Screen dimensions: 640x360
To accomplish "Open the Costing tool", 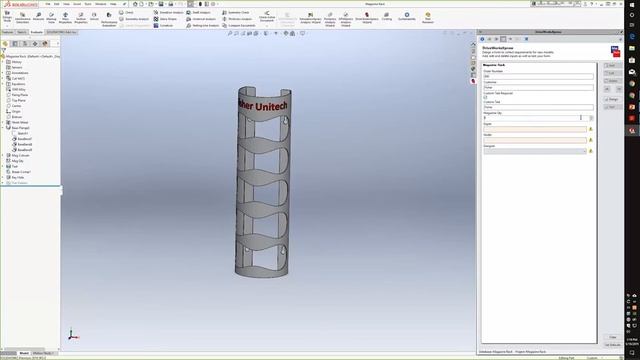I will pyautogui.click(x=387, y=17).
